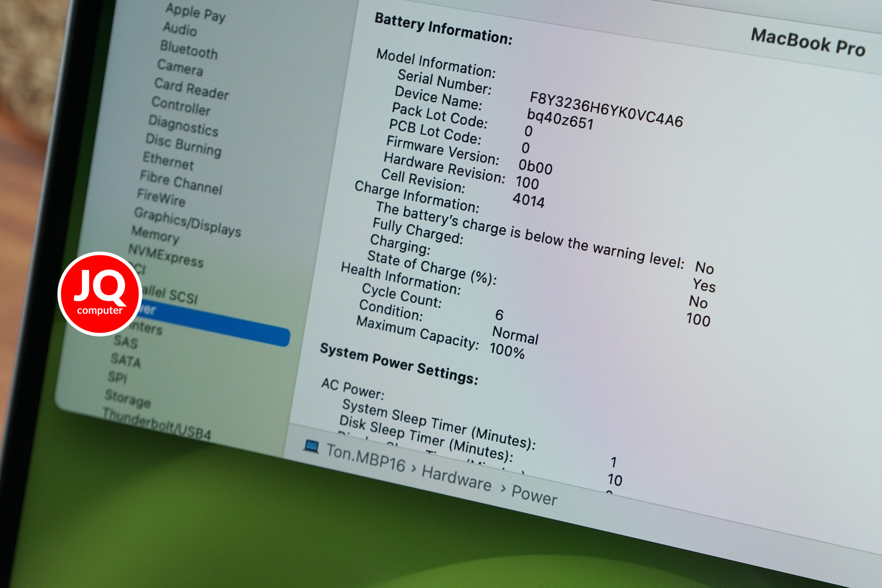Open NVMExpress in the sidebar
The height and width of the screenshot is (588, 882).
tap(166, 255)
